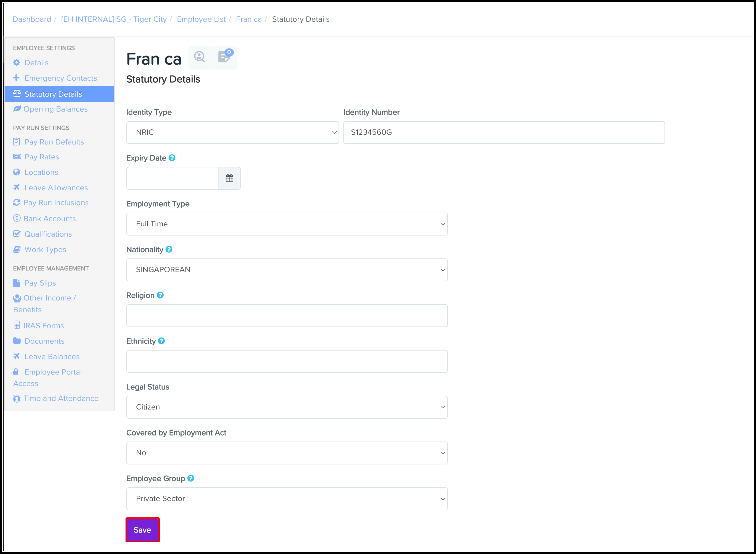This screenshot has height=554, width=756.
Task: Open Emergency Contacts in the sidebar
Action: 61,78
